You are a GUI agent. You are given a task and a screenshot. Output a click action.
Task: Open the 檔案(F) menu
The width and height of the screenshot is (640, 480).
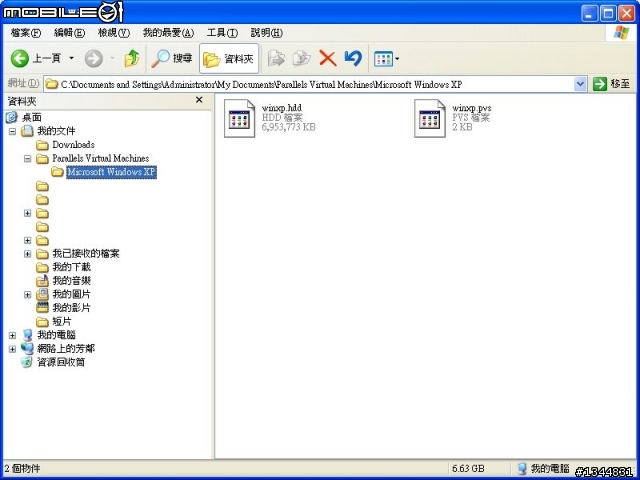(x=26, y=33)
